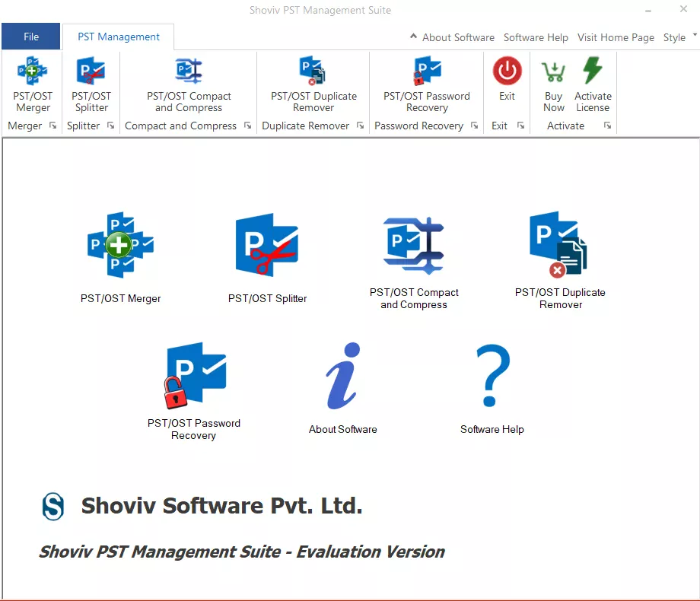
Task: Expand the Duplicate Remover group launcher
Action: coord(360,126)
